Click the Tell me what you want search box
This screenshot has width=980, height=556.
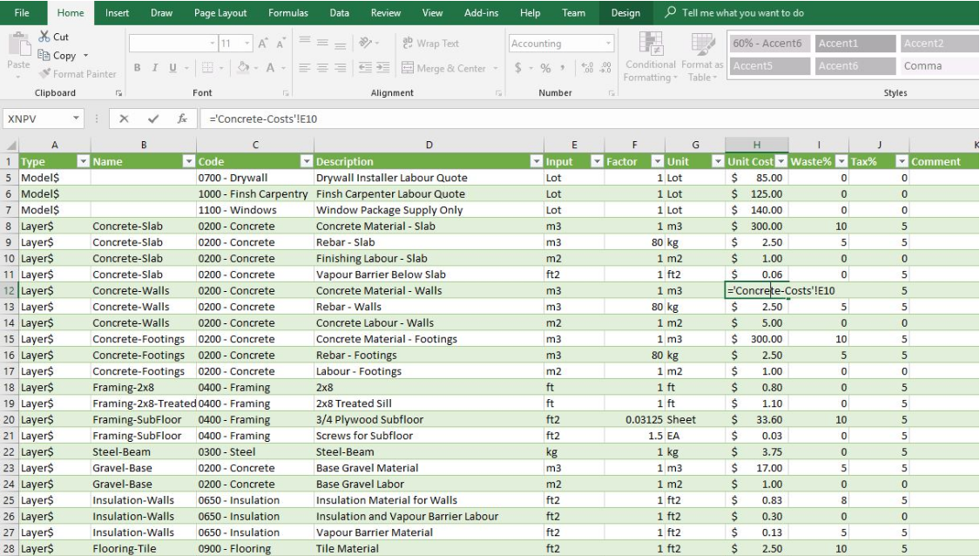coord(742,13)
